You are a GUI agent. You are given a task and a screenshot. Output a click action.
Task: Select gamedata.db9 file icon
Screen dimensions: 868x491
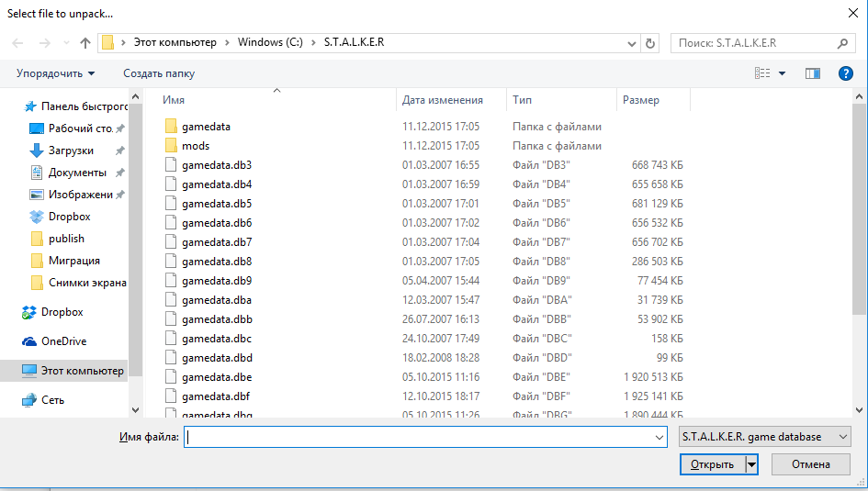pyautogui.click(x=171, y=281)
